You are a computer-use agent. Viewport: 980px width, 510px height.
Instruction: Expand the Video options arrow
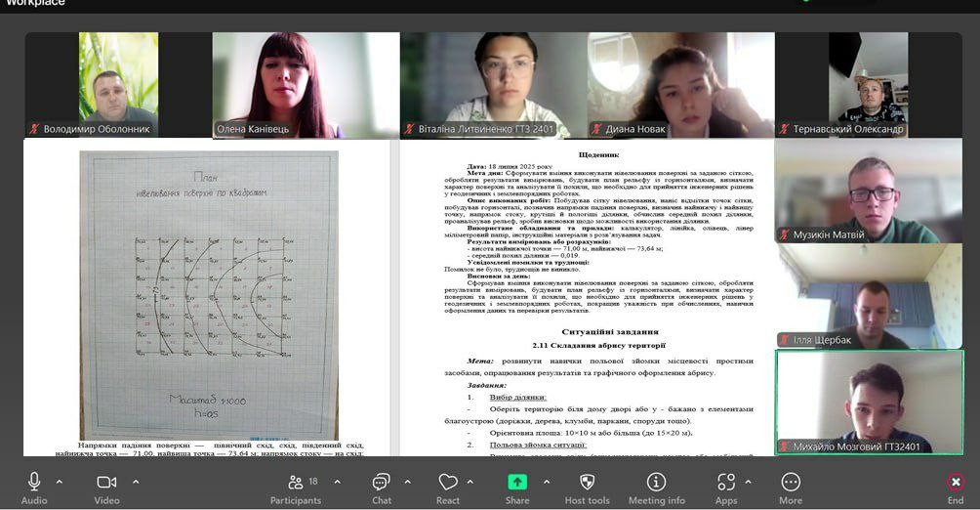(135, 482)
